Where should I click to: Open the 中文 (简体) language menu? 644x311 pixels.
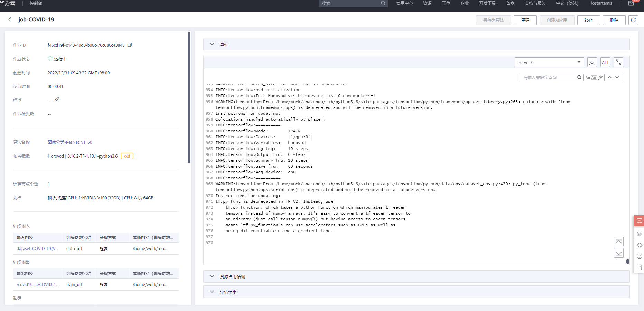click(567, 3)
